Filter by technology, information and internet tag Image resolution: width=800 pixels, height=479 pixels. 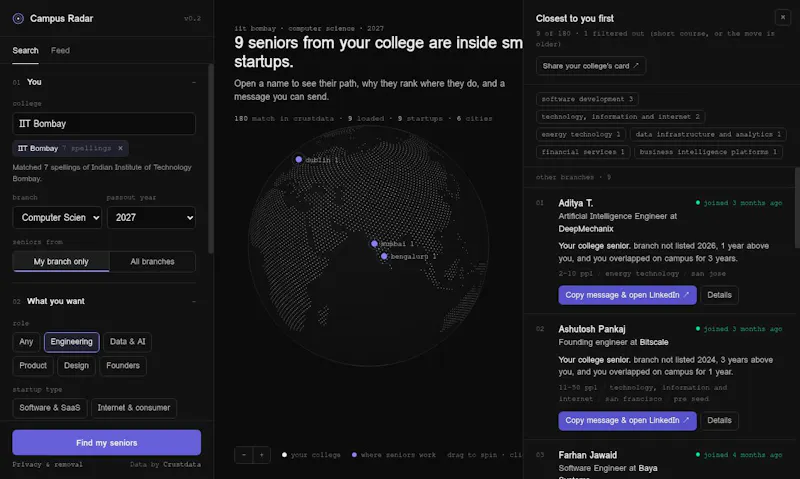[x=620, y=117]
